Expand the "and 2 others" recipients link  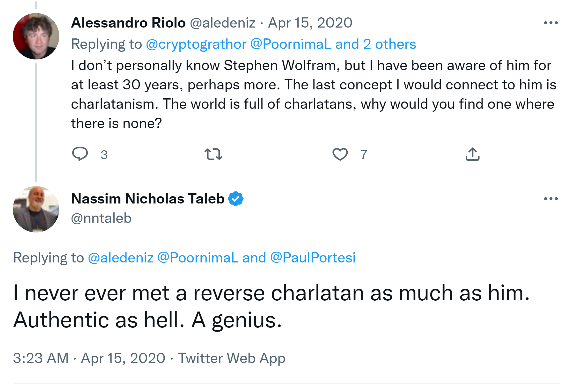376,44
